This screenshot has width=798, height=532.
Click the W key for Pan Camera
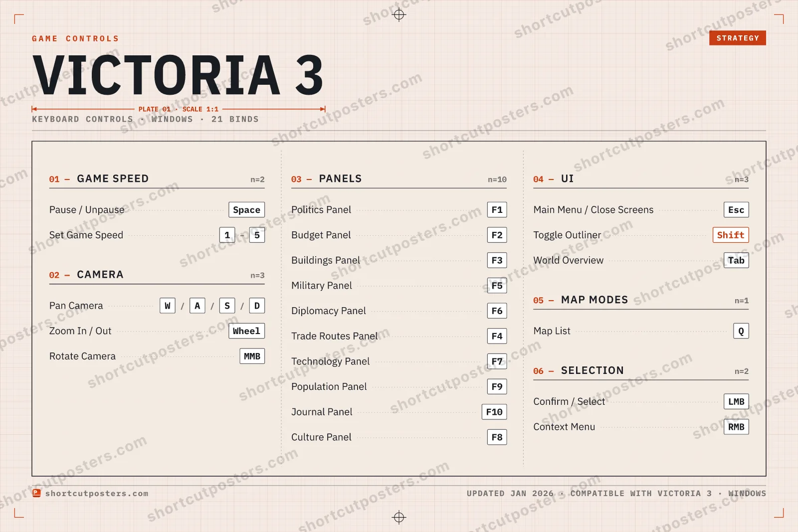pyautogui.click(x=168, y=306)
